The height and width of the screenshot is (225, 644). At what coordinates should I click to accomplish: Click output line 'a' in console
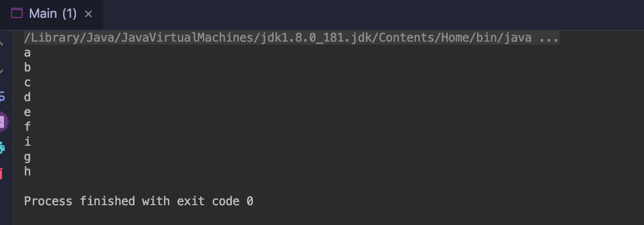point(28,53)
